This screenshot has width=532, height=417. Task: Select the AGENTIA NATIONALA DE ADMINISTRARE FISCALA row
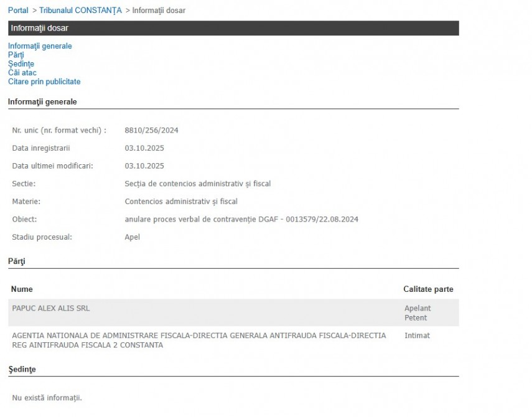tap(198, 340)
